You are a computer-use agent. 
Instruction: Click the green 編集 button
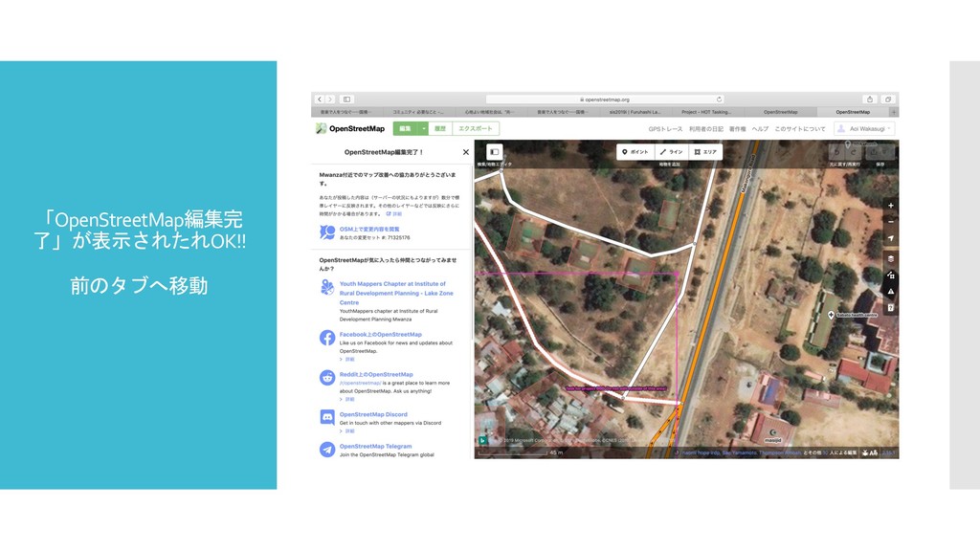click(405, 129)
